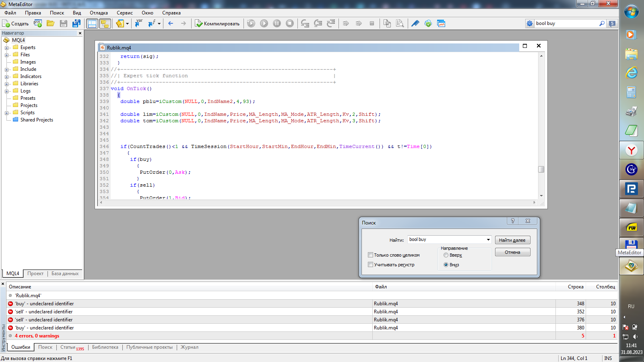
Task: Click the new project icon in toolbar
Action: (38, 24)
